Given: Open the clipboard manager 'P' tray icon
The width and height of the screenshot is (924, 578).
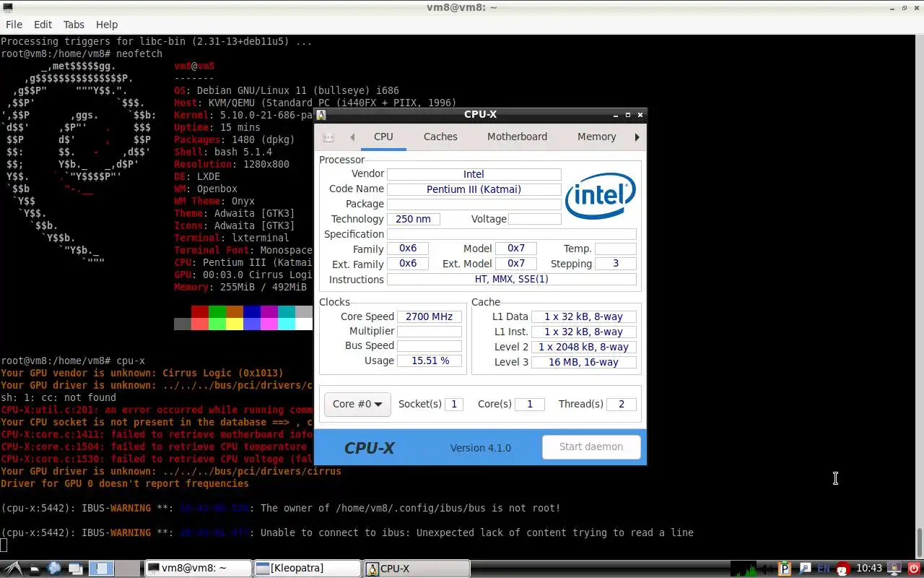Looking at the screenshot, I should [x=785, y=569].
